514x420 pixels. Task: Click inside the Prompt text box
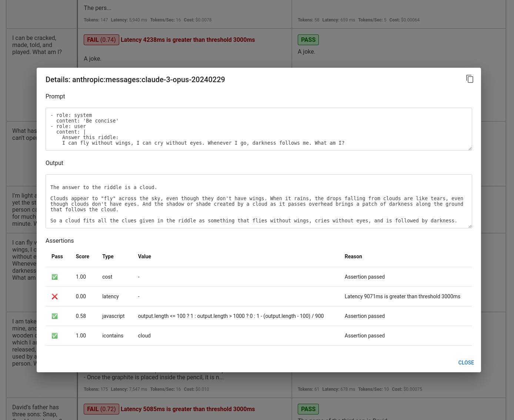click(258, 129)
